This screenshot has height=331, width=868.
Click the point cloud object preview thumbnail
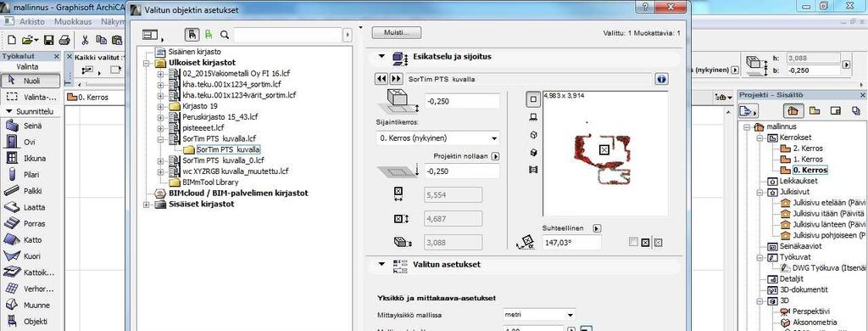604,154
